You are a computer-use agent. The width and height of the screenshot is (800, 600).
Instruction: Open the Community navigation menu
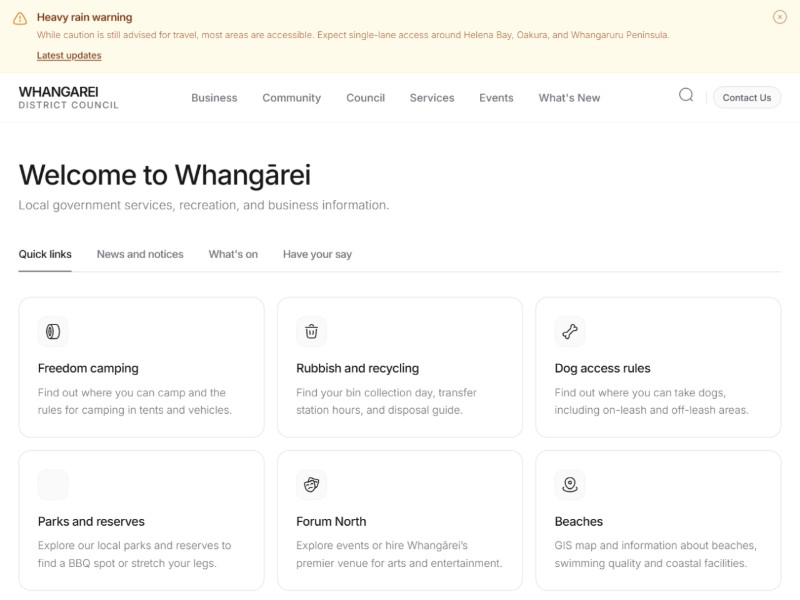pyautogui.click(x=291, y=98)
